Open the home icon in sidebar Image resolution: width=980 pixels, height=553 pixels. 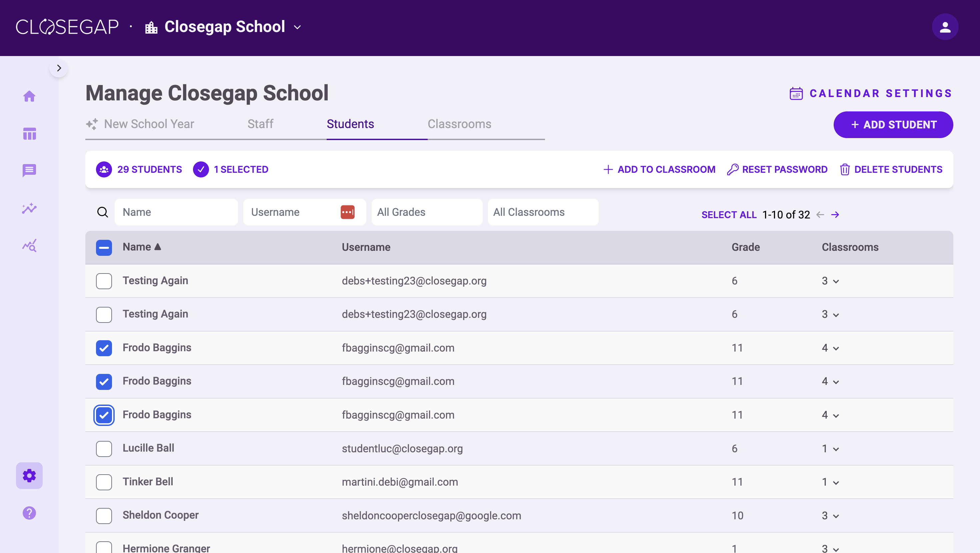point(29,96)
